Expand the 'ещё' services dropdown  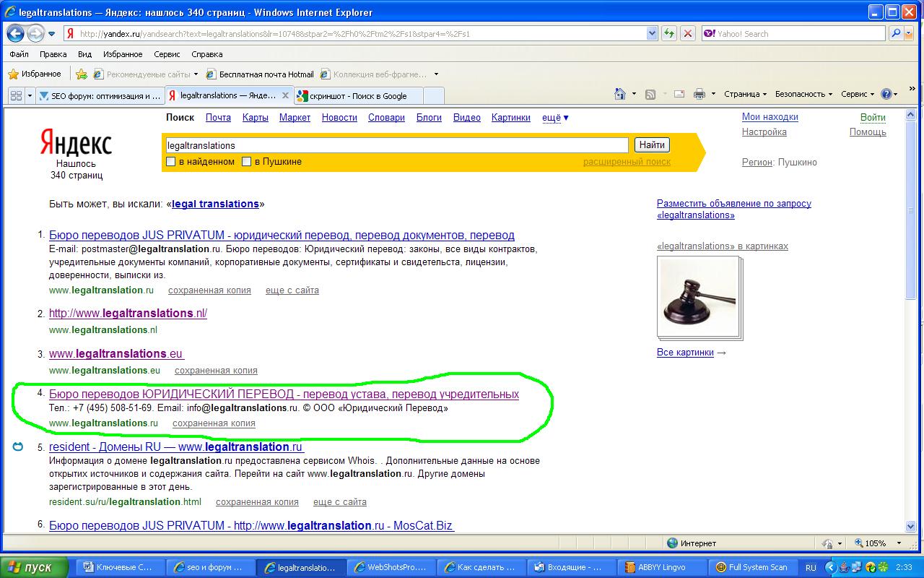tap(555, 118)
